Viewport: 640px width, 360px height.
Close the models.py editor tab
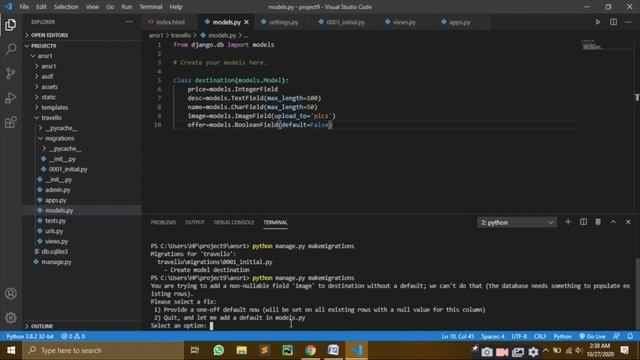coord(246,22)
